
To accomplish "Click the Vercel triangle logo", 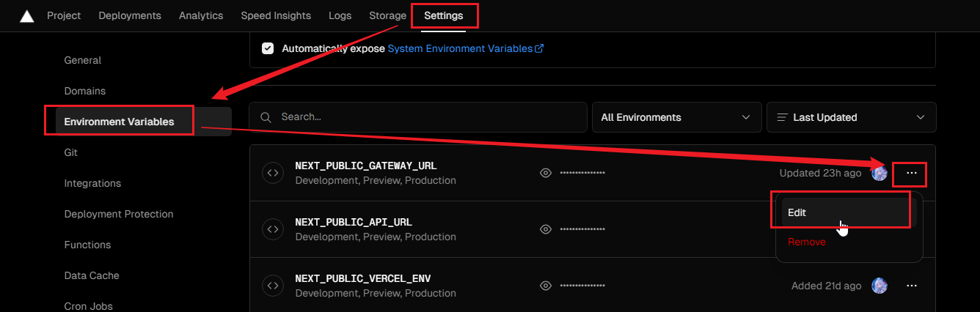I will (x=27, y=16).
